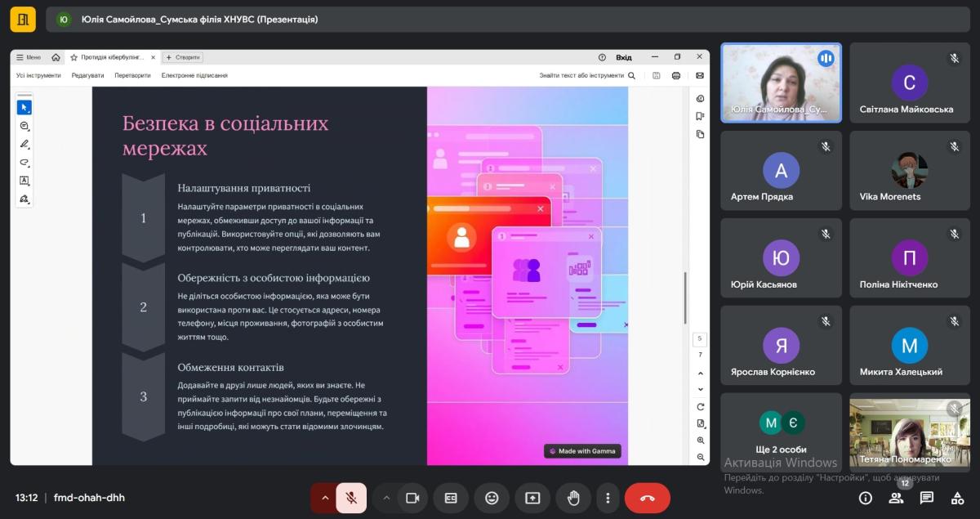Open the Activities panel icon
980x519 pixels.
(x=957, y=498)
